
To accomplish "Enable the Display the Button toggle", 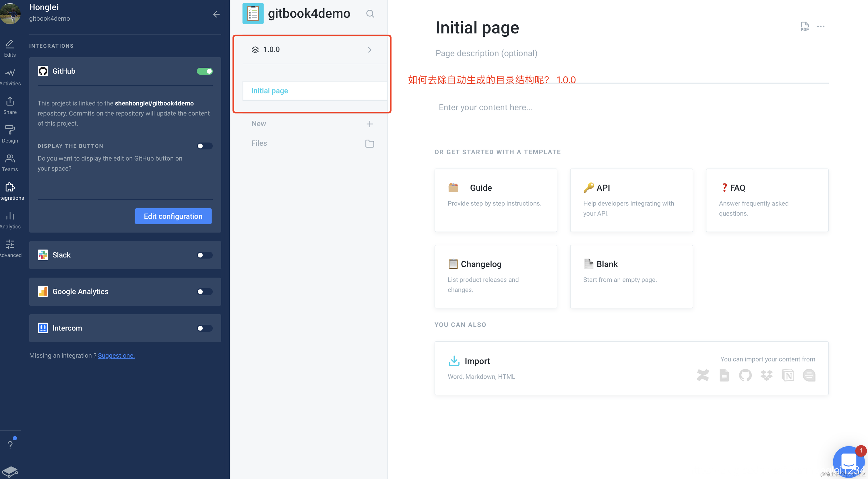I will tap(205, 146).
